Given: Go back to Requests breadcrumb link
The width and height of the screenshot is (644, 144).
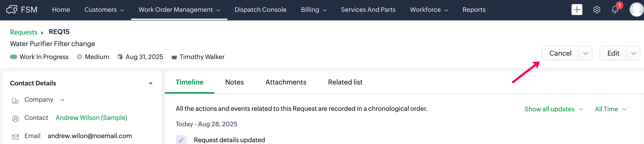Looking at the screenshot, I should click(x=24, y=32).
